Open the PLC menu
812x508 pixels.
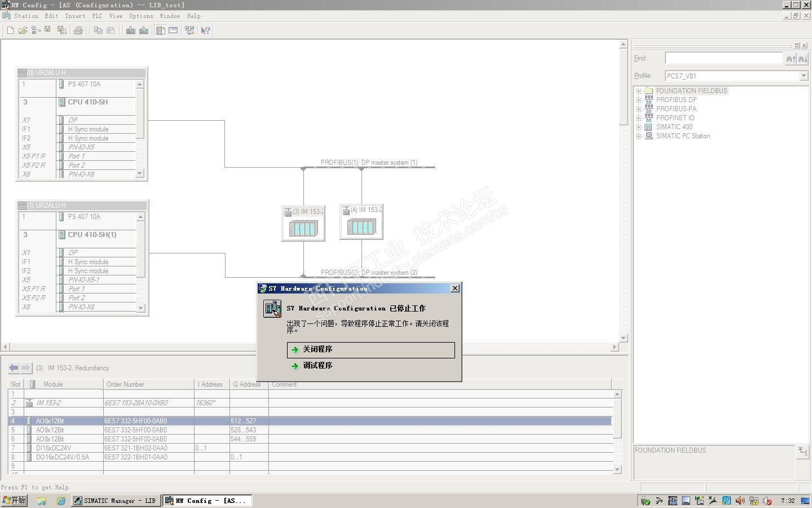[97, 16]
